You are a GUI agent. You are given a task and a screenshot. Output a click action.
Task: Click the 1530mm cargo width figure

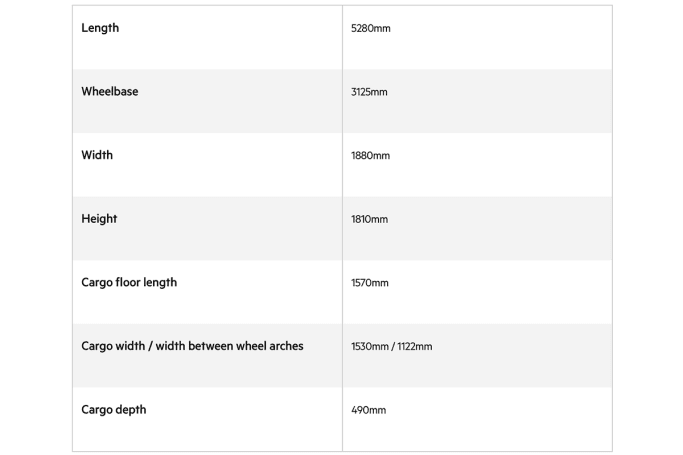(x=370, y=346)
